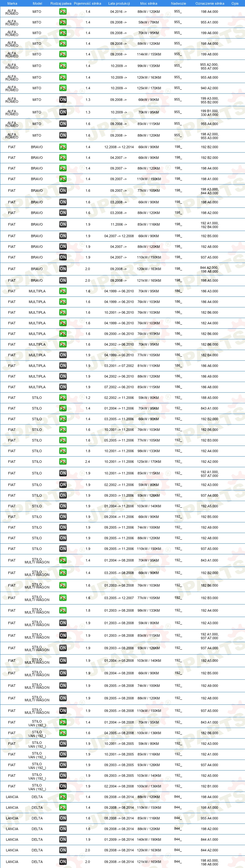Click ON icon in Stilo Van 192 B1.000 row
The image size is (245, 868).
(x=63, y=786)
